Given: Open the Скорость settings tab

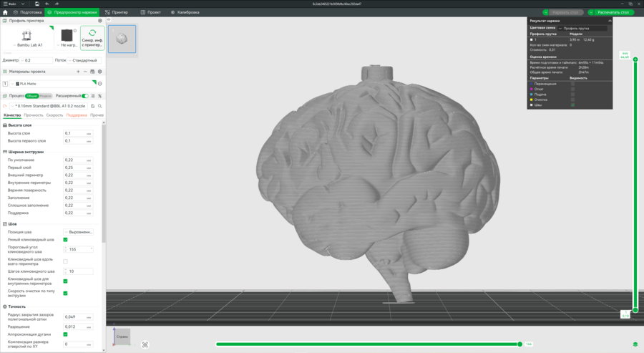Looking at the screenshot, I should pos(54,115).
